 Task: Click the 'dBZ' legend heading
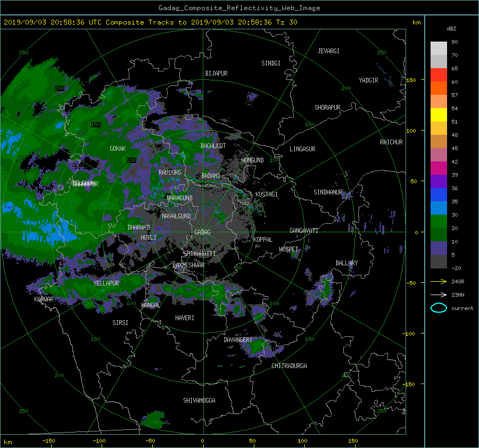[451, 28]
